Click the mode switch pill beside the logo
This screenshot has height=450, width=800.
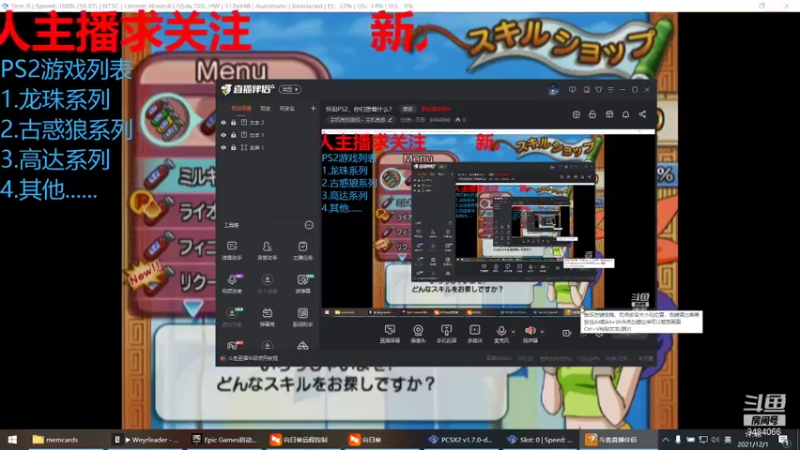(x=290, y=89)
